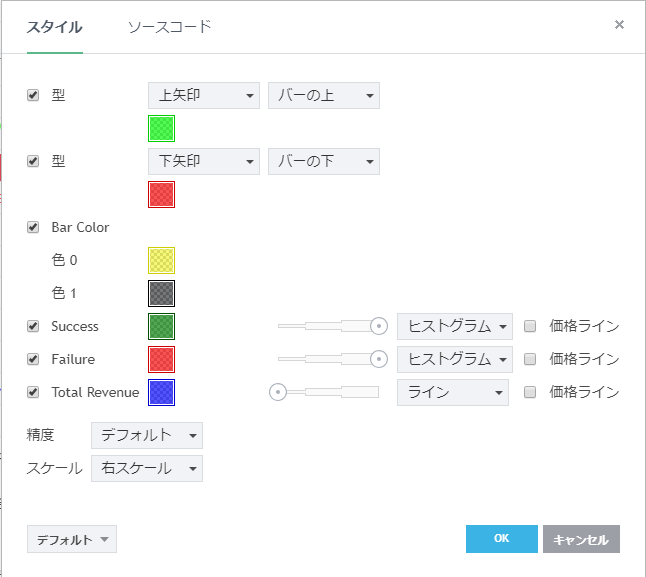This screenshot has height=577, width=646.
Task: Pick the Total Revenue blue color
Action: pos(161,392)
